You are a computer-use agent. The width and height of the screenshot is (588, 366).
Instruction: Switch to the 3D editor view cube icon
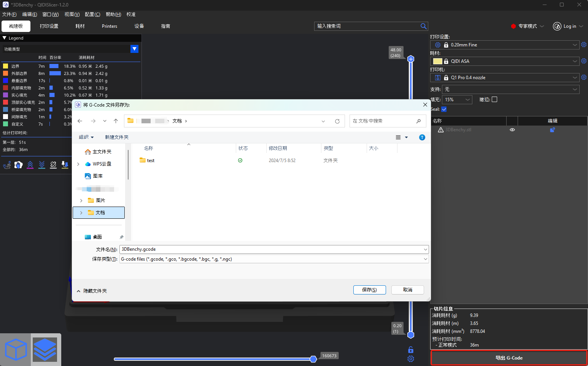pos(16,350)
